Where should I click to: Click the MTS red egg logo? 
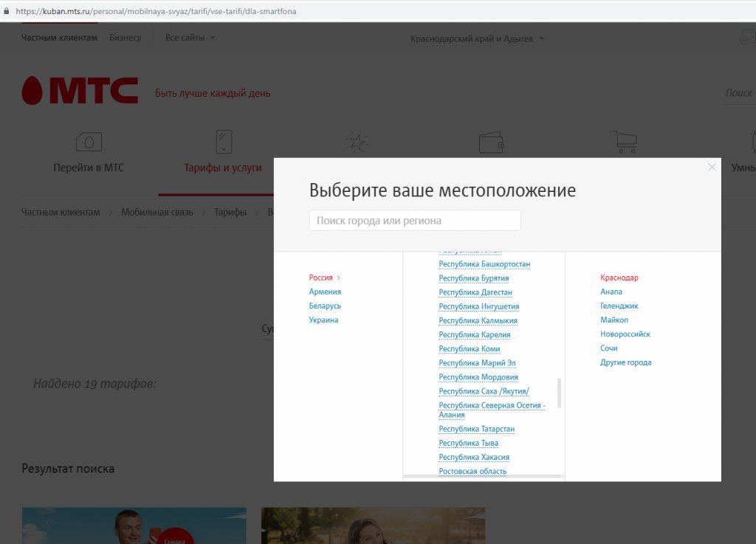click(32, 90)
